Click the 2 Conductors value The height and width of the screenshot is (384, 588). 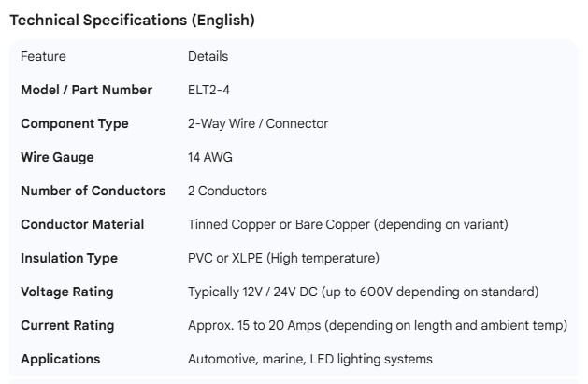click(x=227, y=191)
